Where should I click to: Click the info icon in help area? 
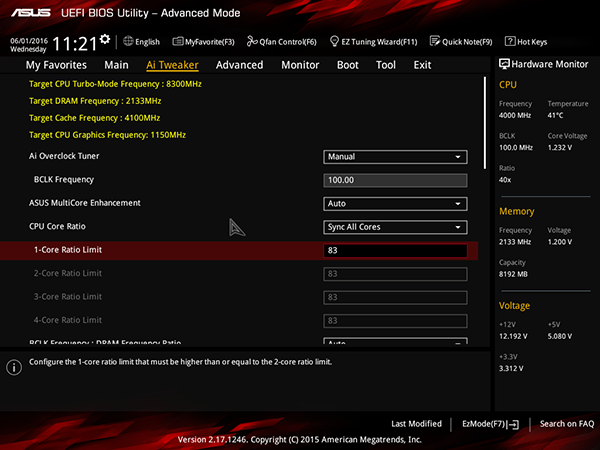pos(14,367)
